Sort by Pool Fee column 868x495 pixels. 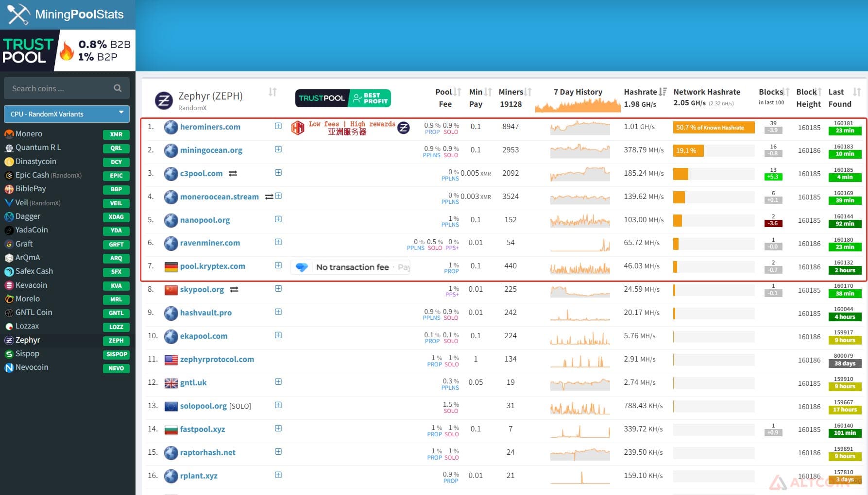pos(457,92)
